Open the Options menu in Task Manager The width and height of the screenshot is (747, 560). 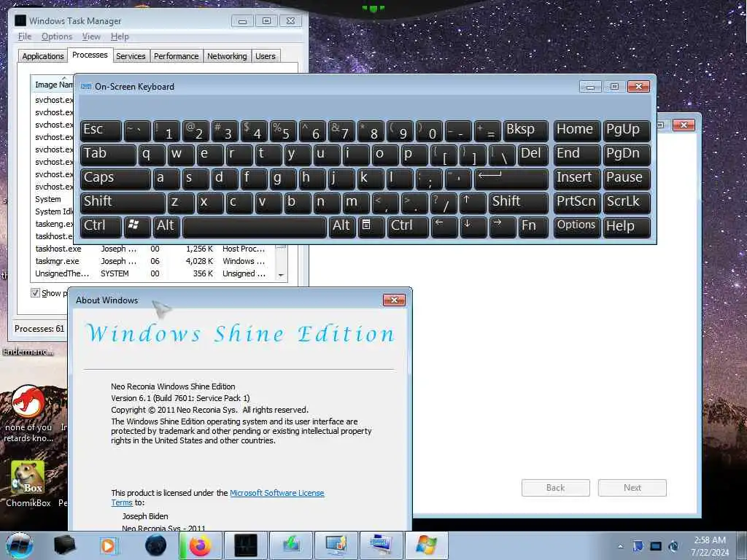pos(57,36)
